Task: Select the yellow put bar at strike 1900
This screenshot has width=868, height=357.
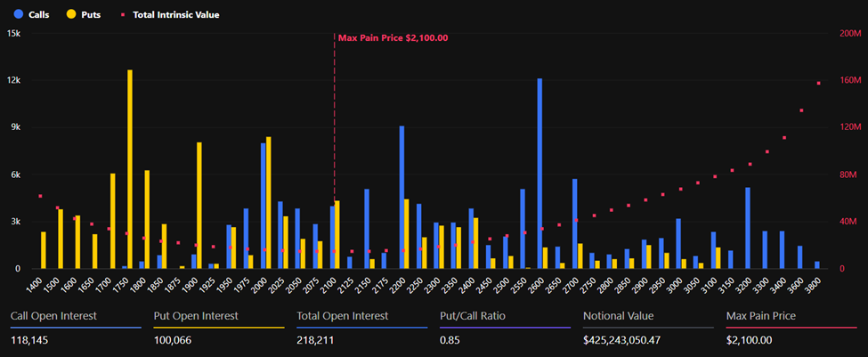Action: [199, 205]
